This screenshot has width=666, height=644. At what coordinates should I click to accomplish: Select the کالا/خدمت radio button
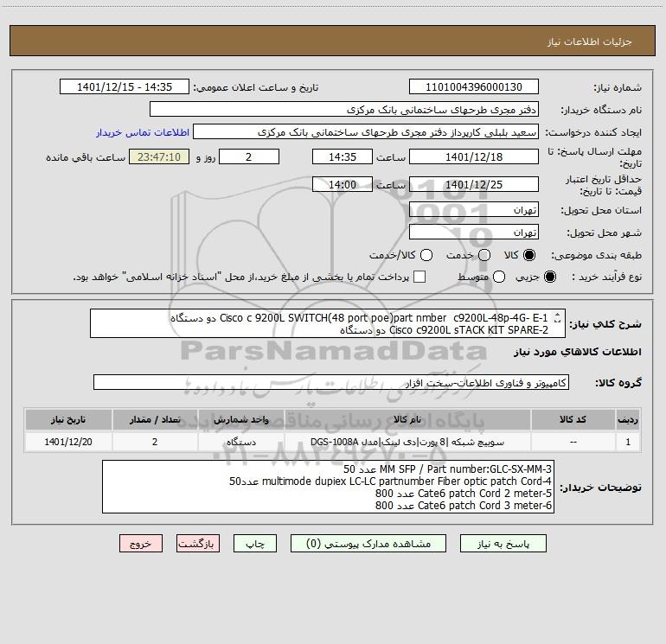(426, 255)
